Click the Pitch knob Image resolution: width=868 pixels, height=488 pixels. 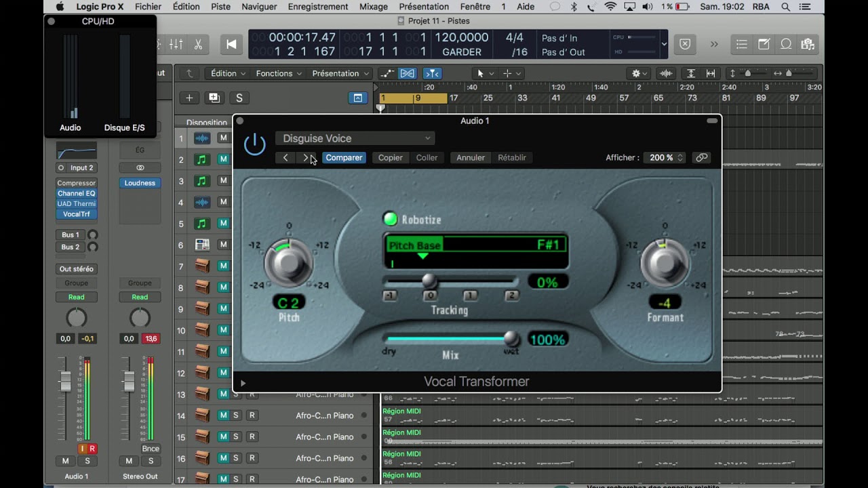click(289, 263)
